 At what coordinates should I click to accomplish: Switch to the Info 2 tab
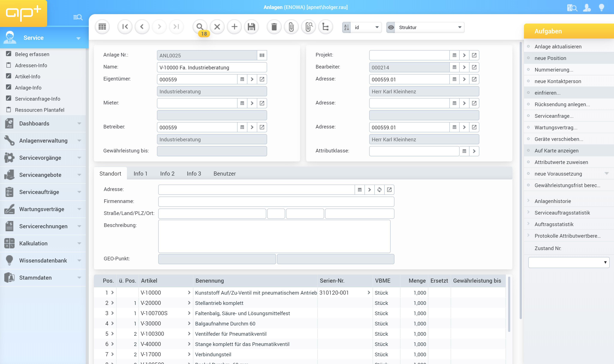(x=167, y=173)
